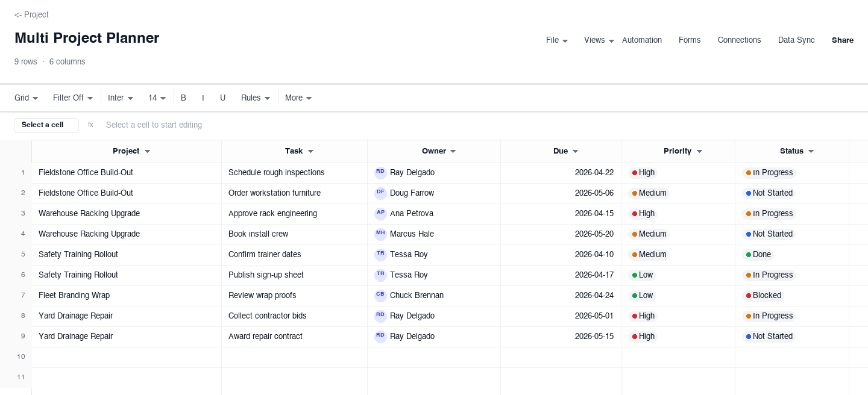Open the Automation menu item

pos(642,40)
